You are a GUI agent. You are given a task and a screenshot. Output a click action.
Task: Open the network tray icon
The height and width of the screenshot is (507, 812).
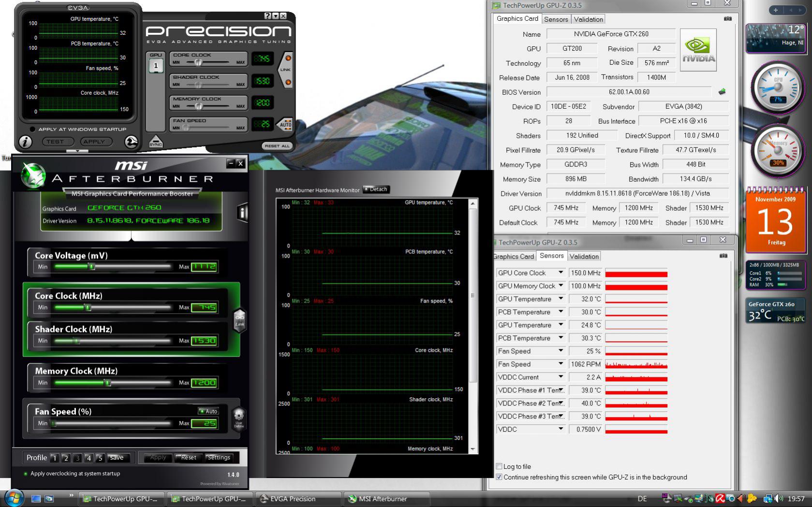coord(768,498)
